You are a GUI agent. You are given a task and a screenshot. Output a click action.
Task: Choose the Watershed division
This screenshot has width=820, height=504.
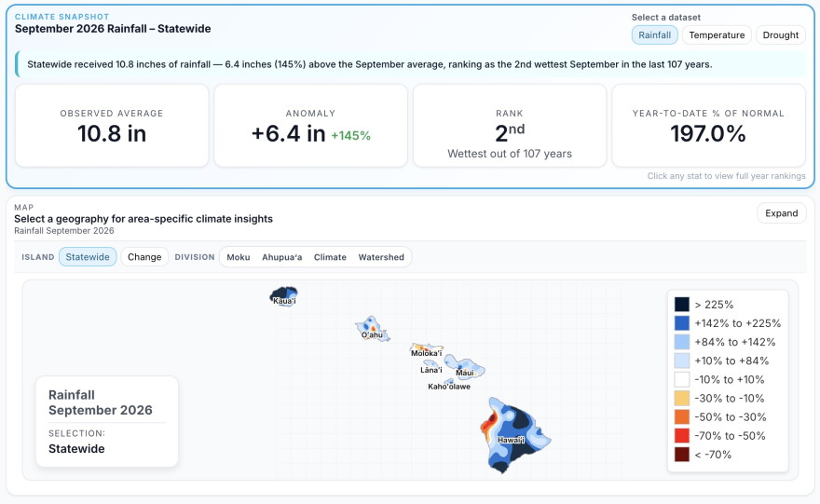point(381,257)
